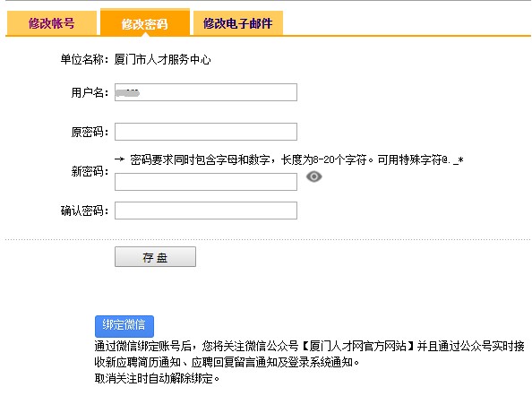
Task: Click the 原密码 label text
Action: click(90, 132)
